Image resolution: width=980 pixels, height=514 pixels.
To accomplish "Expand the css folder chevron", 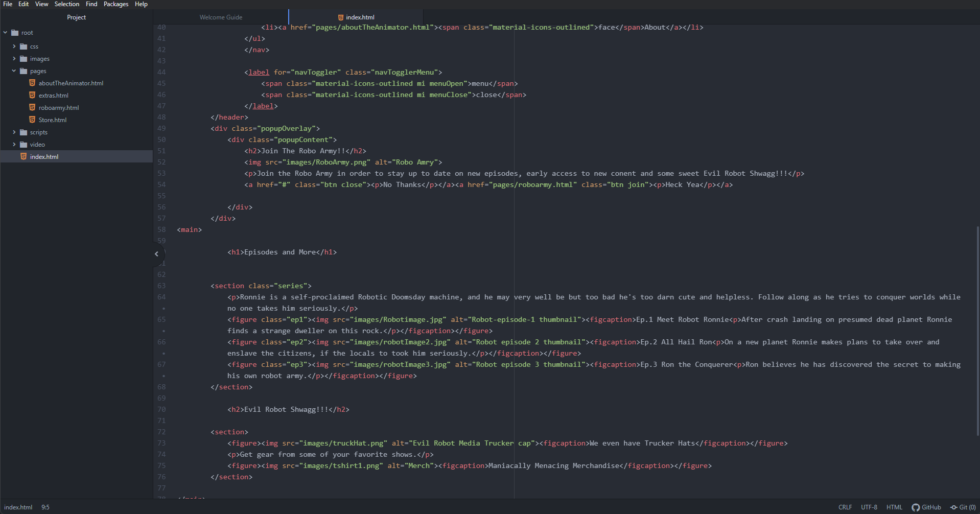I will [14, 46].
